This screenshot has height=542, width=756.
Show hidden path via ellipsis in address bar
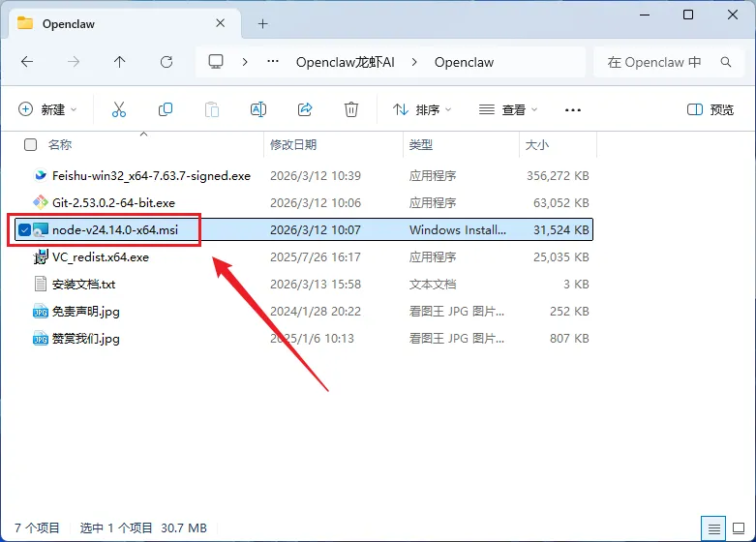pos(273,62)
